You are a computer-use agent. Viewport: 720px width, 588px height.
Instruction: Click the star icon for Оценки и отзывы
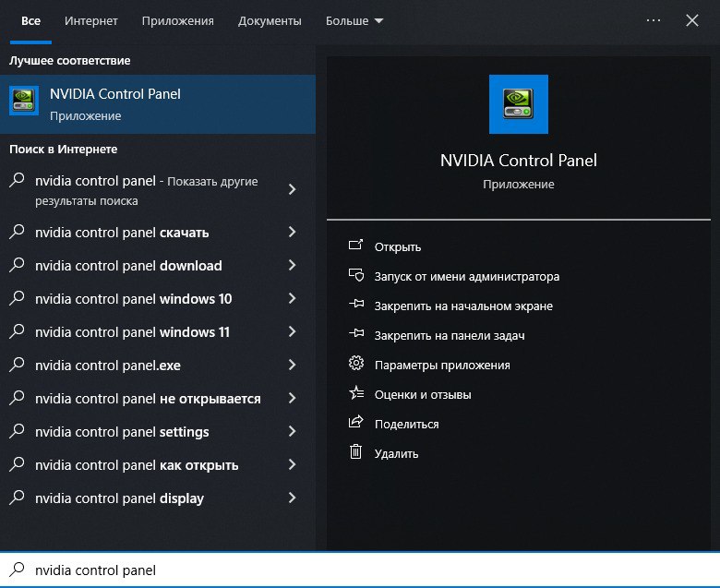(356, 392)
